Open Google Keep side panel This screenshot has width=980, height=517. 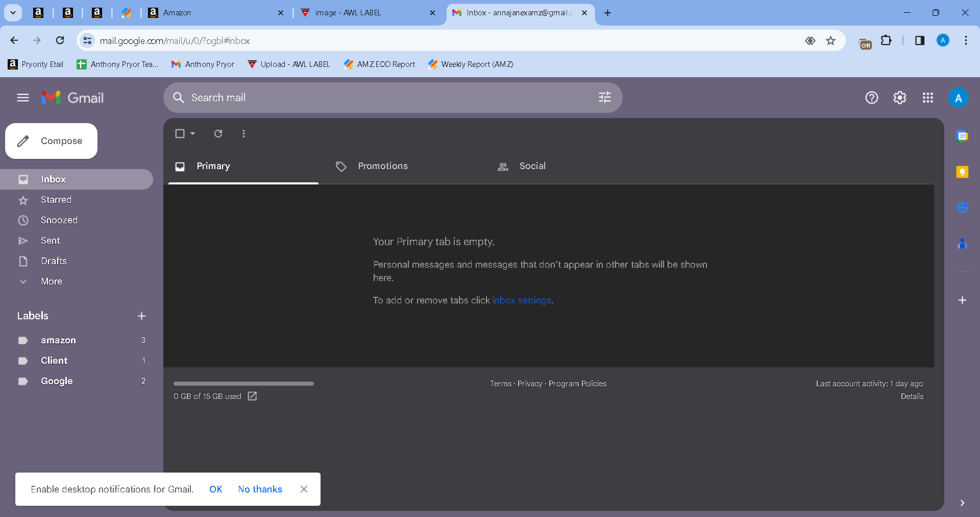coord(962,172)
